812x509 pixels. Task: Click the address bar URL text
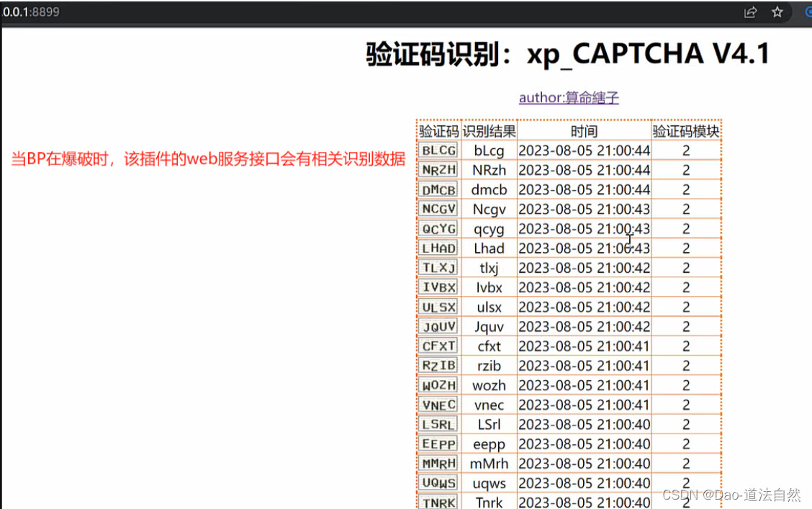[30, 12]
